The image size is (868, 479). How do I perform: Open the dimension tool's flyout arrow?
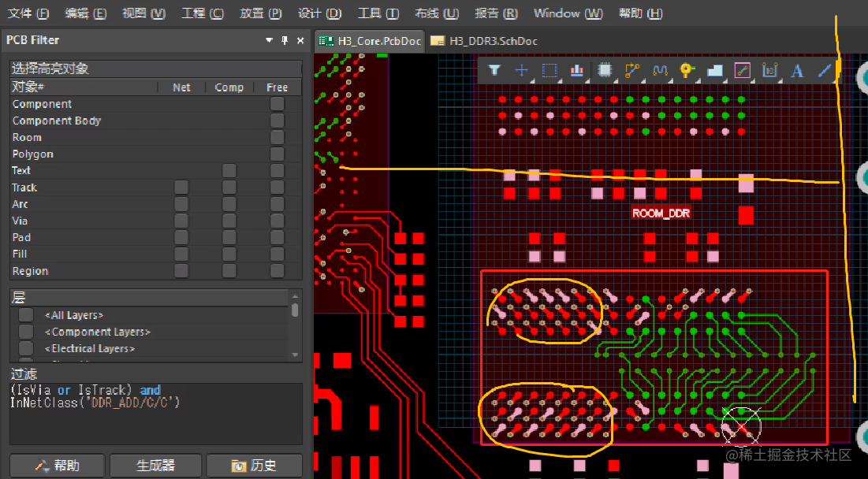click(x=779, y=80)
